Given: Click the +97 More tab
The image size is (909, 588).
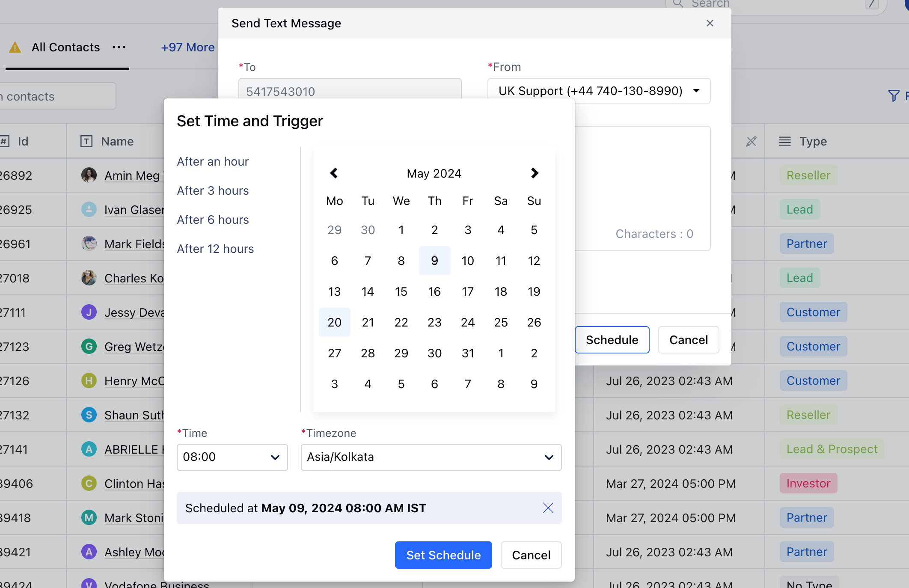Looking at the screenshot, I should point(187,47).
